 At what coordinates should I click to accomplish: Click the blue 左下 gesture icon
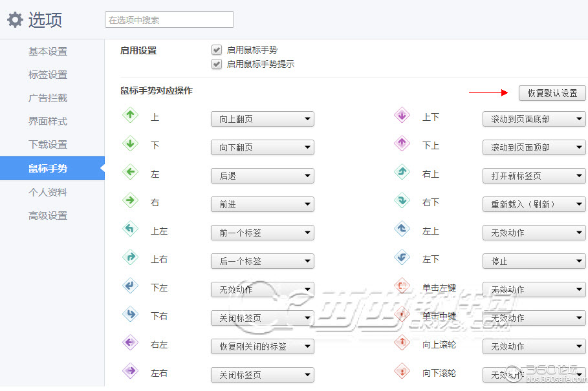click(402, 257)
